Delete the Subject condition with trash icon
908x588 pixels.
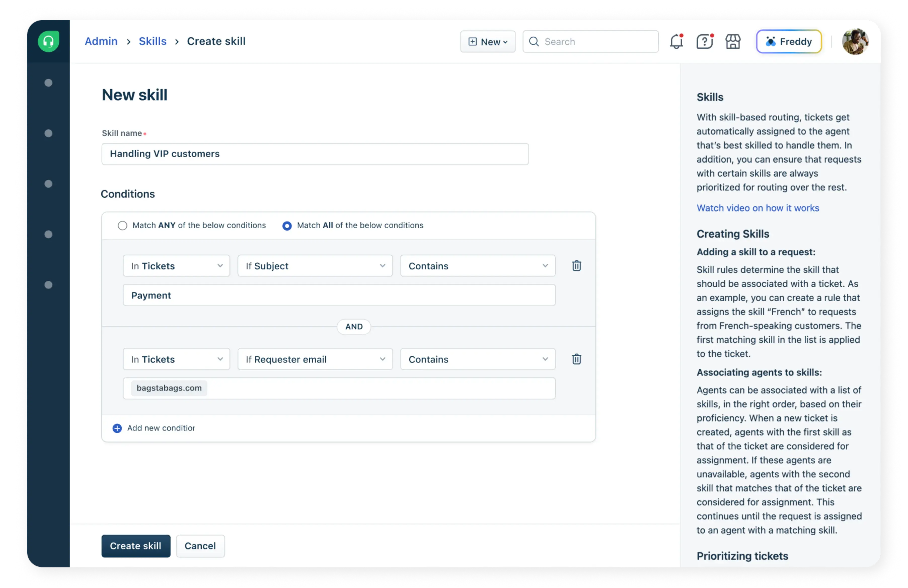[577, 266]
